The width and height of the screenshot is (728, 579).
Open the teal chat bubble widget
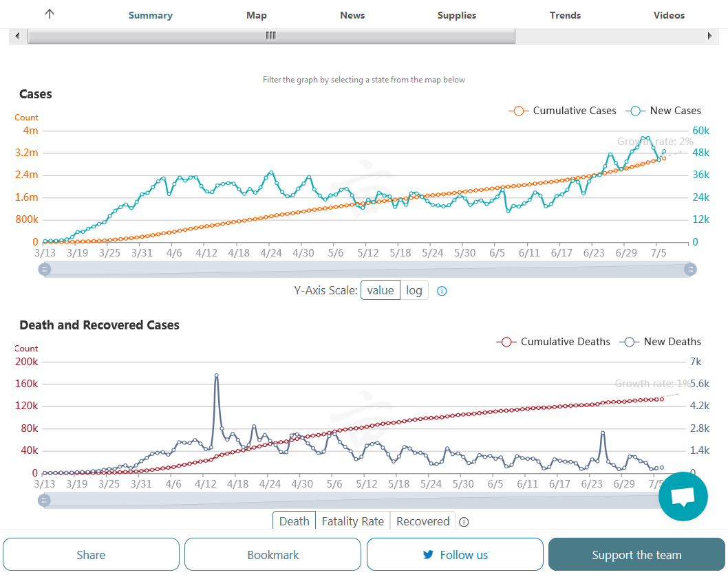click(683, 496)
